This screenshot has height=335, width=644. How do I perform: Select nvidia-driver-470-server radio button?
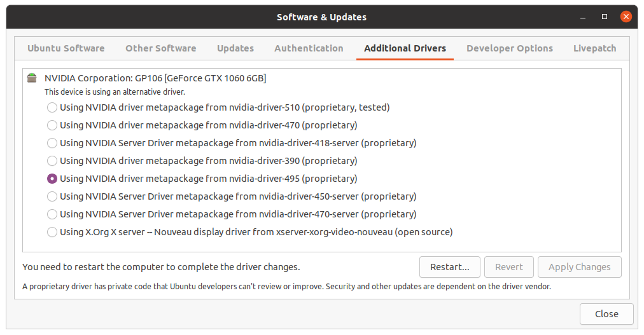click(52, 214)
